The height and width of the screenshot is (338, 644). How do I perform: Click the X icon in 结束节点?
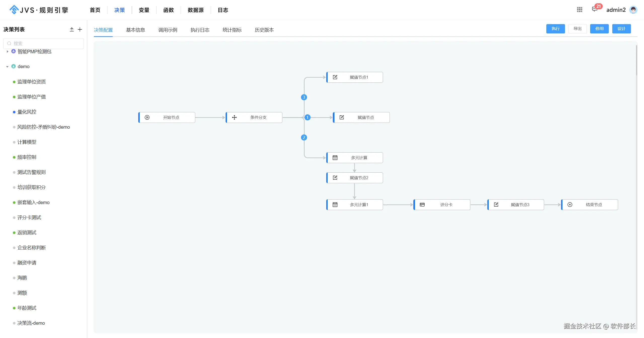pyautogui.click(x=570, y=205)
